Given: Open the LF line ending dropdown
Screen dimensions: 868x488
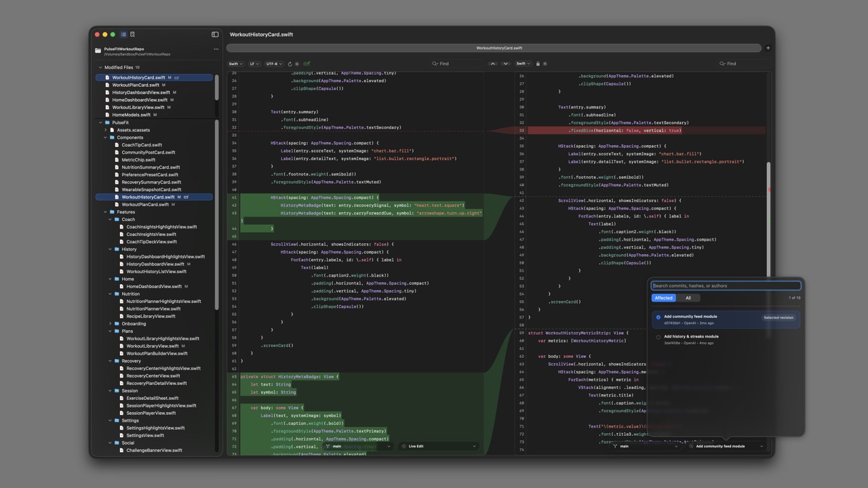Looking at the screenshot, I should click(254, 64).
